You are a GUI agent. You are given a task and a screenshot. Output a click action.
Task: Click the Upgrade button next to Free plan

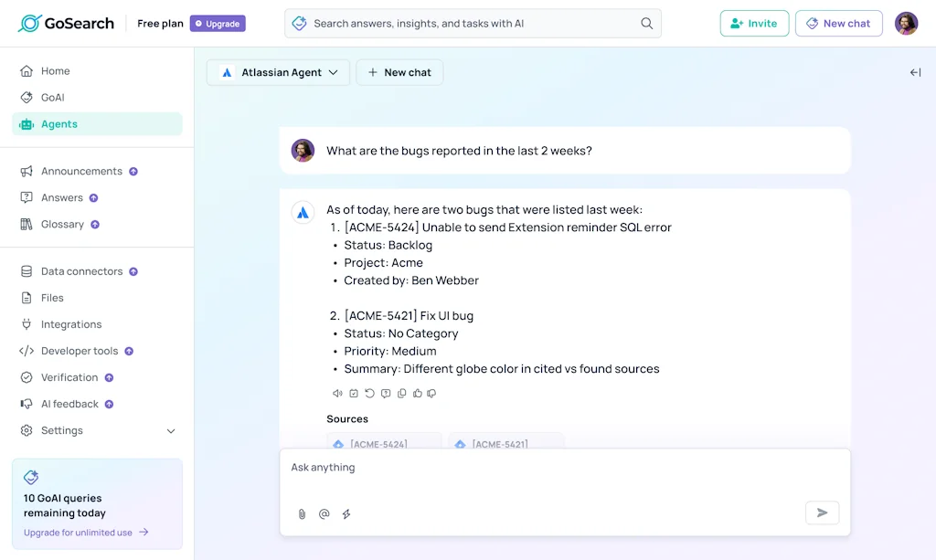pyautogui.click(x=217, y=23)
